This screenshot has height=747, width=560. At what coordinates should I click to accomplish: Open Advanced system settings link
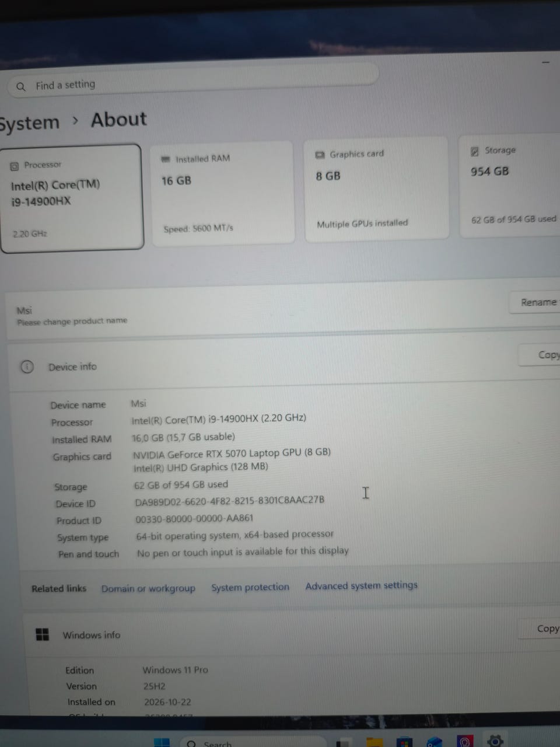click(x=362, y=585)
